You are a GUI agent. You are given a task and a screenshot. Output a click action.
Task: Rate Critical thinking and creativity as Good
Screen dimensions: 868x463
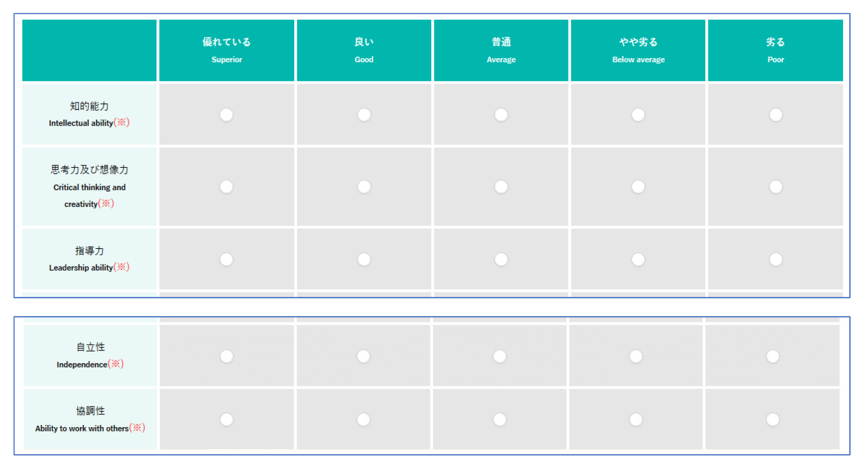(363, 187)
